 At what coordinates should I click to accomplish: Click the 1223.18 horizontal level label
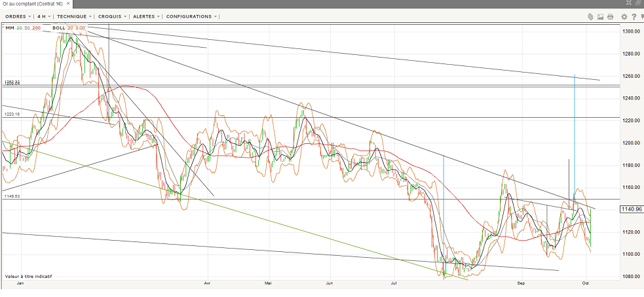coord(11,114)
